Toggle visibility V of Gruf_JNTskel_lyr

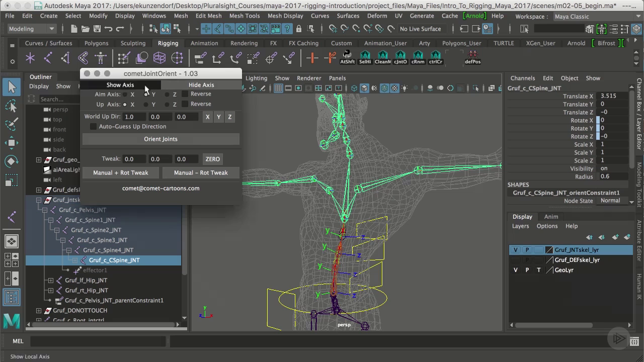[515, 250]
